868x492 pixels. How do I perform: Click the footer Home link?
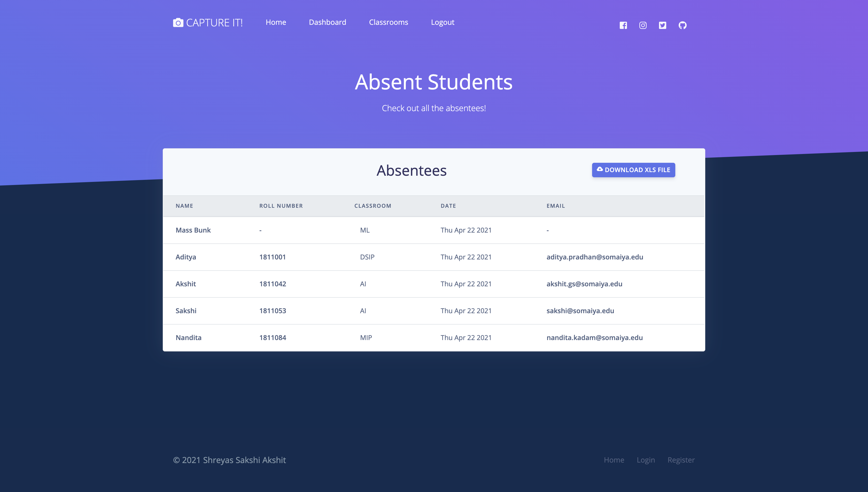(614, 460)
